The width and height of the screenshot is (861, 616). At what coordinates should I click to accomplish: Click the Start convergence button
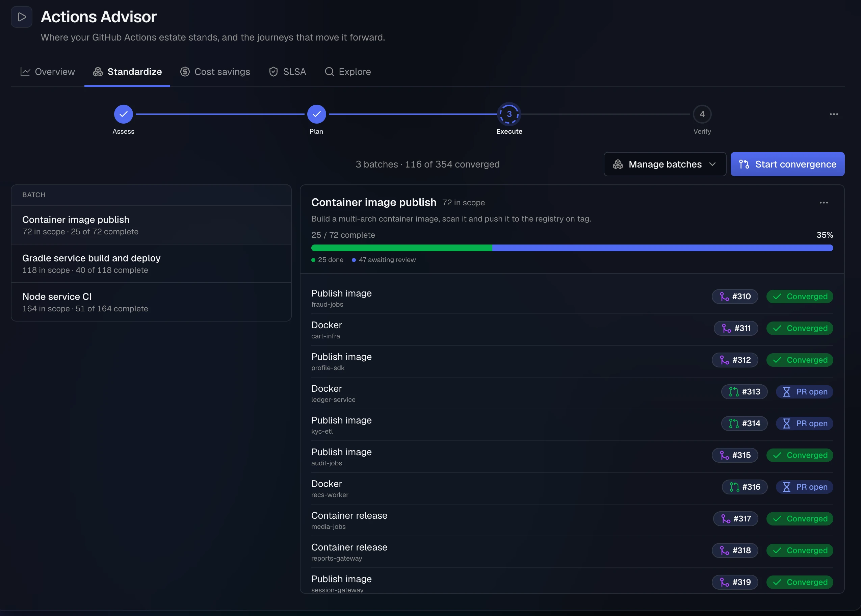787,164
